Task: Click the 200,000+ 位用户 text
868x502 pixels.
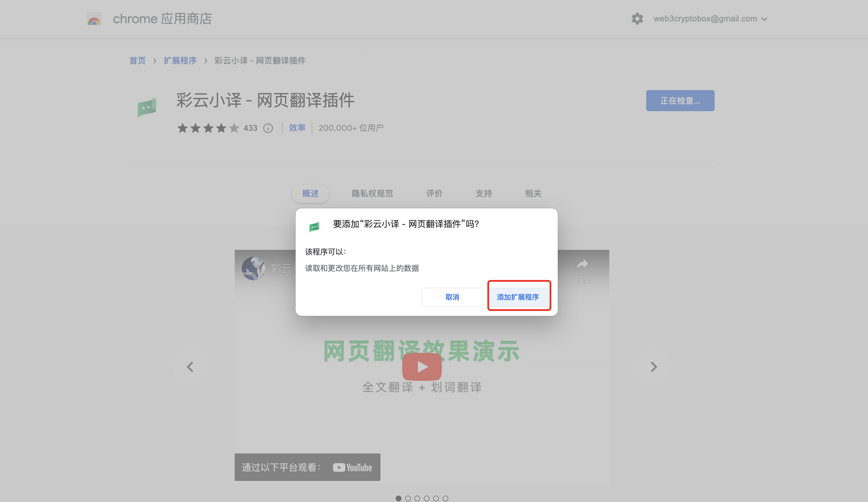Action: click(x=351, y=128)
